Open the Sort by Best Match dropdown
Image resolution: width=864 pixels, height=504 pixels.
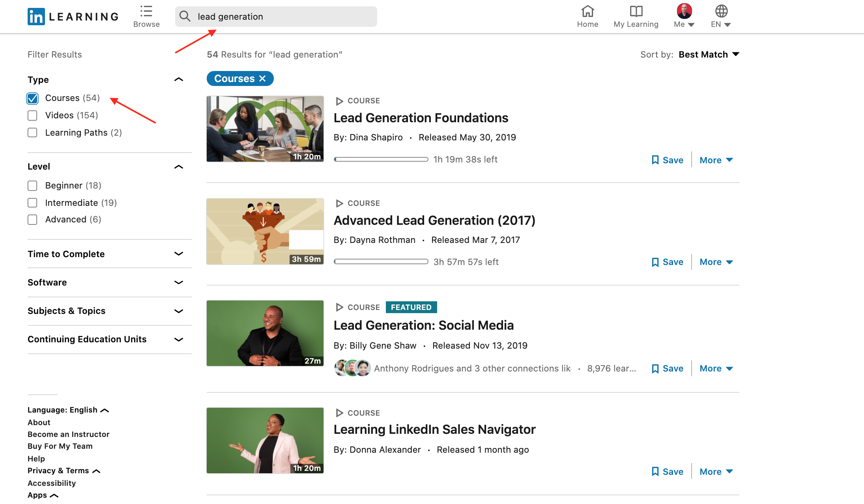tap(709, 54)
